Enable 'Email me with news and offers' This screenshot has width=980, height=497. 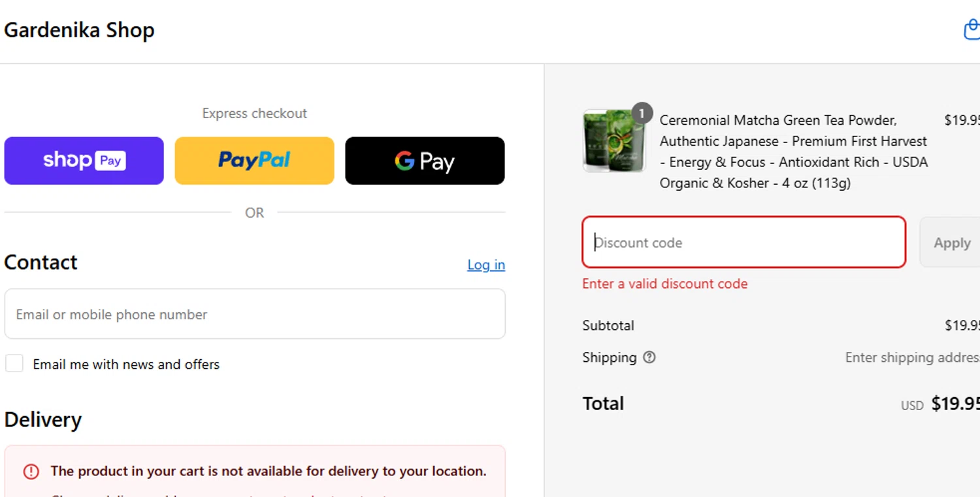(14, 364)
